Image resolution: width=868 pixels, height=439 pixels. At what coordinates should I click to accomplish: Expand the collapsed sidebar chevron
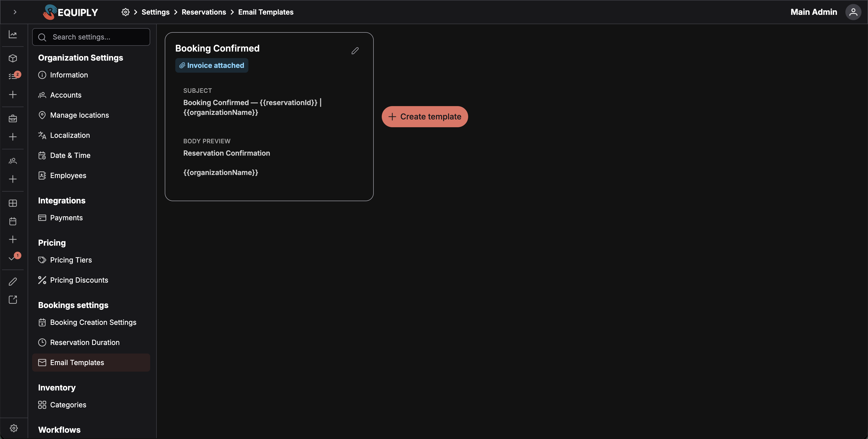pyautogui.click(x=15, y=12)
